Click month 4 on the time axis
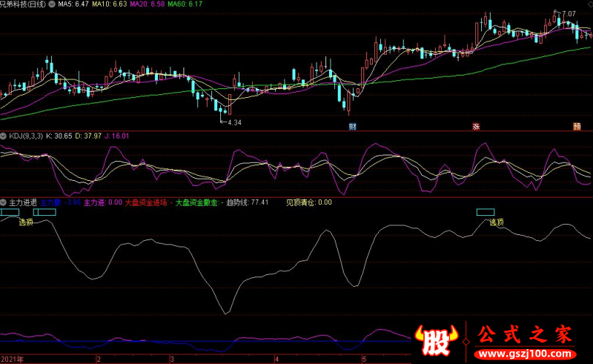Image resolution: width=593 pixels, height=364 pixels. point(276,359)
